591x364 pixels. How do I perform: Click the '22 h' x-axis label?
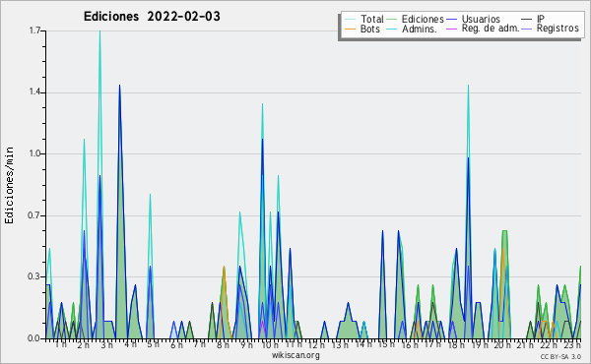point(549,344)
